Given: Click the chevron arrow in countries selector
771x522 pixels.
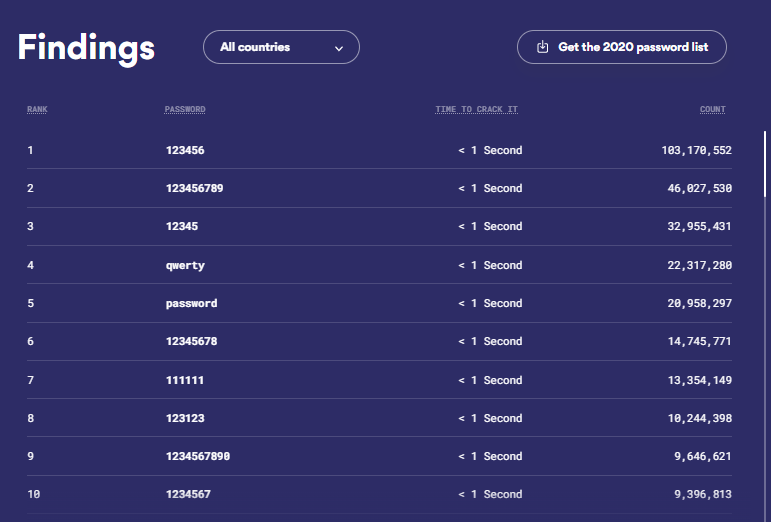Looking at the screenshot, I should (339, 48).
